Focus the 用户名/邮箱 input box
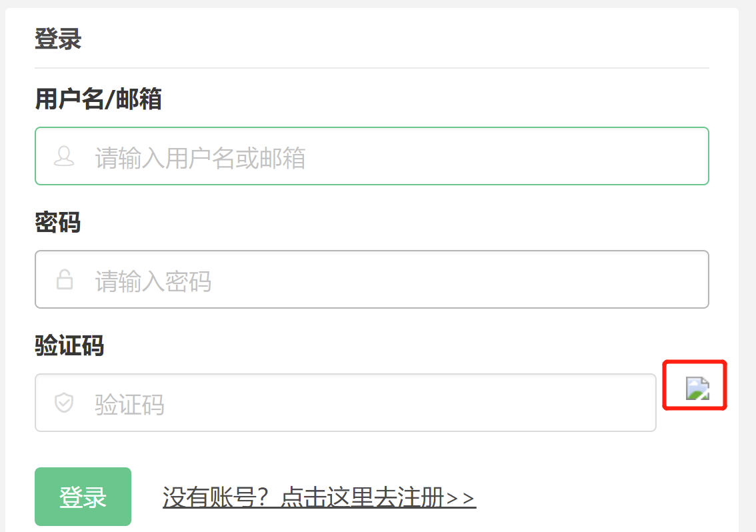The image size is (756, 532). coord(372,156)
